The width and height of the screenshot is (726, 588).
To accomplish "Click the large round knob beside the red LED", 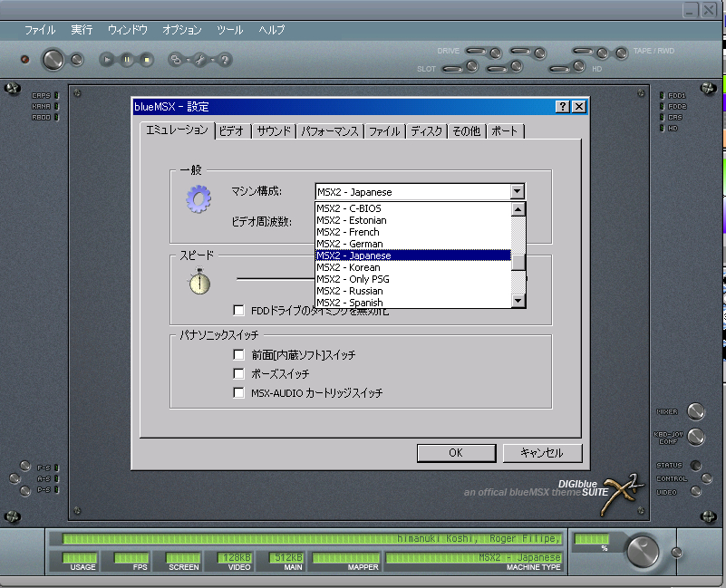I will point(53,60).
